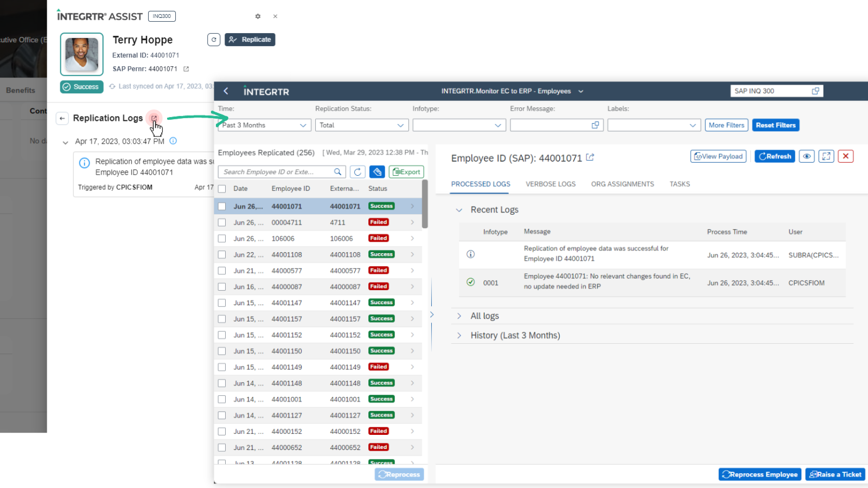Viewport: 868px width, 488px height.
Task: Open details arrow for employee 00004711 row
Action: (412, 222)
